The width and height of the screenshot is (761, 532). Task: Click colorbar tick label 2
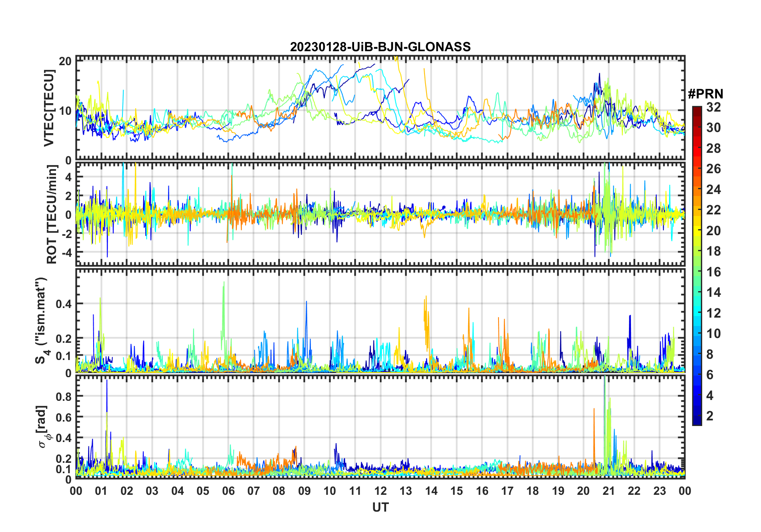(710, 416)
